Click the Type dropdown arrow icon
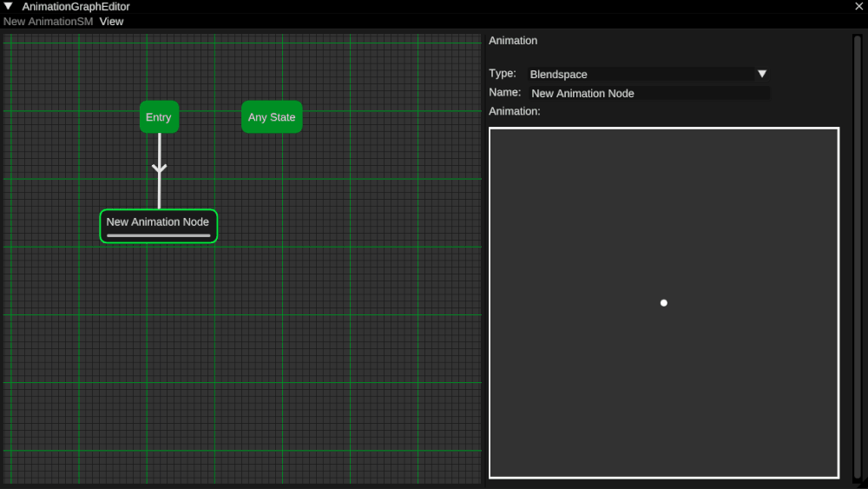Viewport: 868px width, 489px height. 762,75
